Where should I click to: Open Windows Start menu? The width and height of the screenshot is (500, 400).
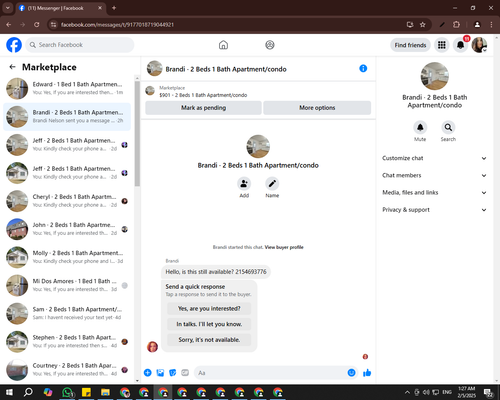9,392
